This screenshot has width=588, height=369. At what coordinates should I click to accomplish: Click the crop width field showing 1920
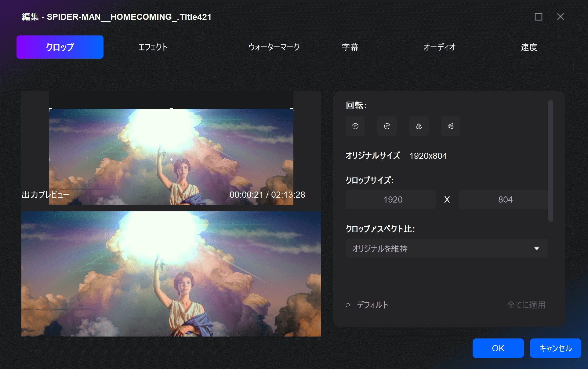[x=390, y=199]
